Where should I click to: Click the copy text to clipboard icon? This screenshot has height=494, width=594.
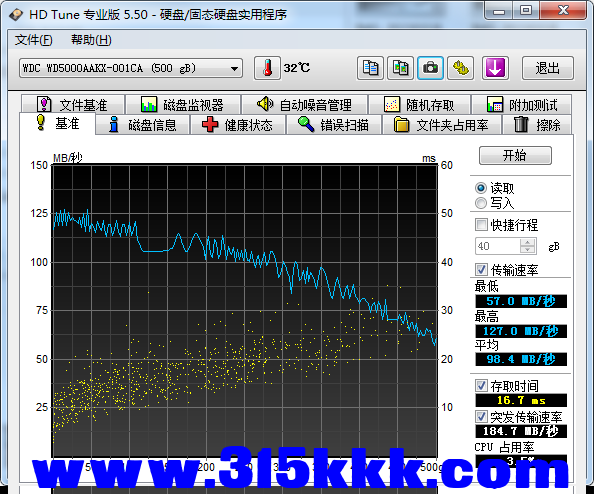click(x=370, y=68)
